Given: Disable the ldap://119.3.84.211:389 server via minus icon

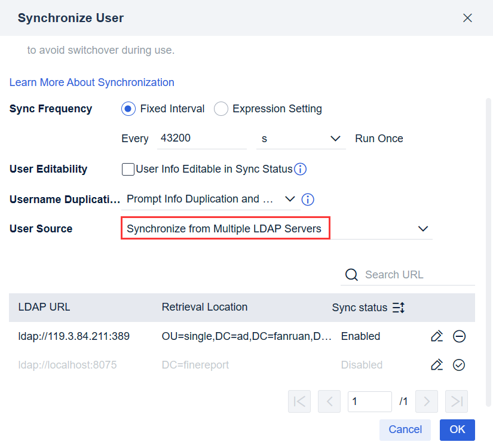Looking at the screenshot, I should click(x=459, y=336).
